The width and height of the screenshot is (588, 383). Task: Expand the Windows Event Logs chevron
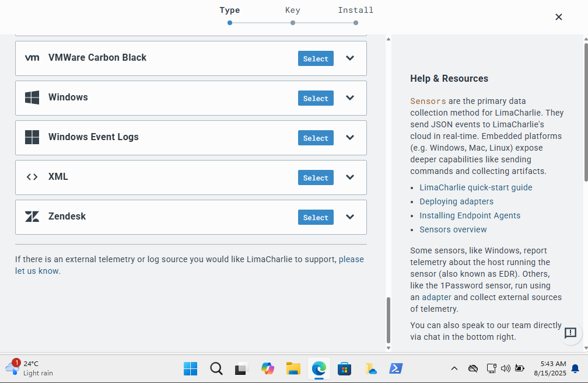coord(350,137)
